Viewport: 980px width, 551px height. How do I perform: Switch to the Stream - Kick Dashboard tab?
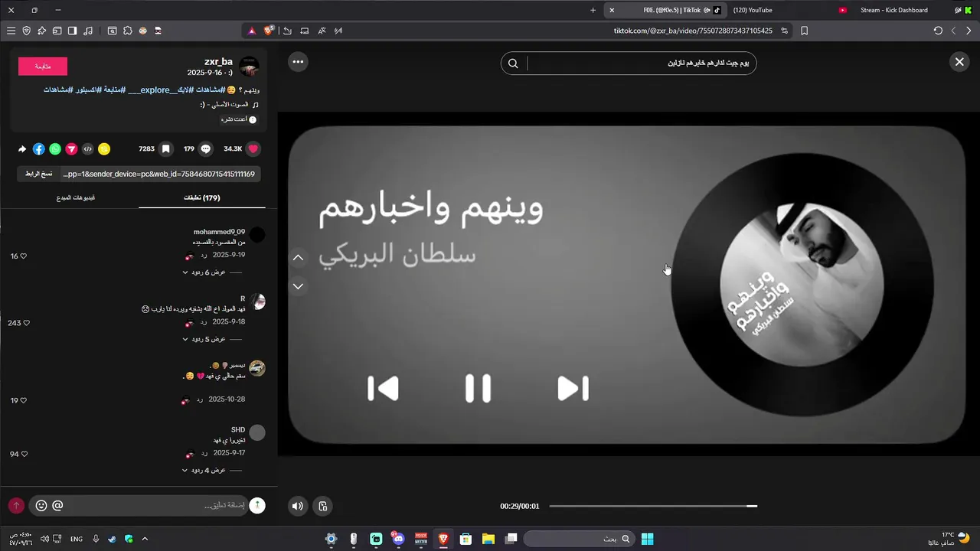pos(893,10)
